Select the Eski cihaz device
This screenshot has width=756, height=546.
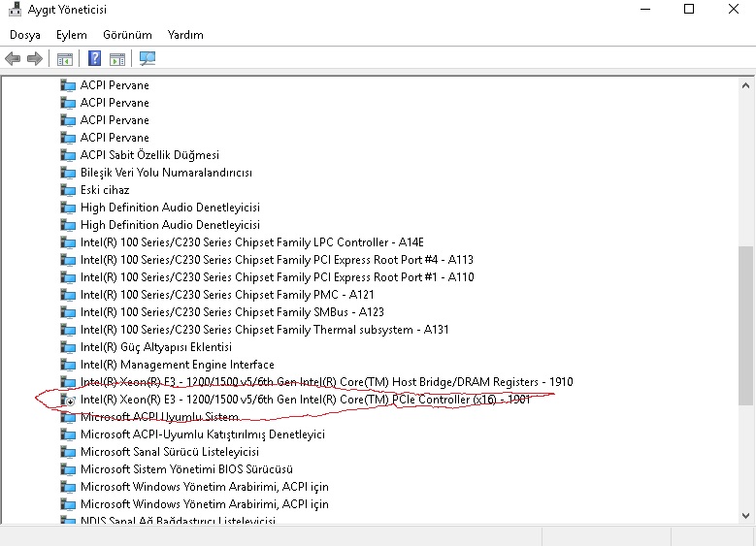tap(105, 190)
